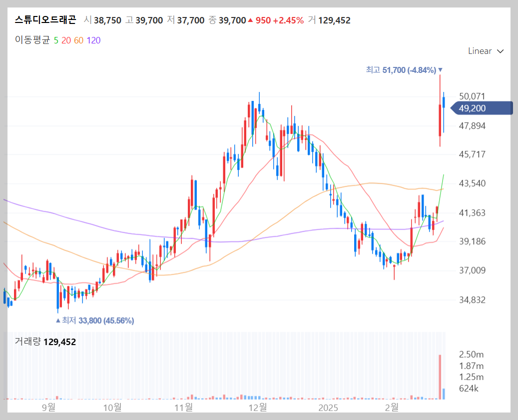Click the 624k volume axis value

click(x=469, y=389)
